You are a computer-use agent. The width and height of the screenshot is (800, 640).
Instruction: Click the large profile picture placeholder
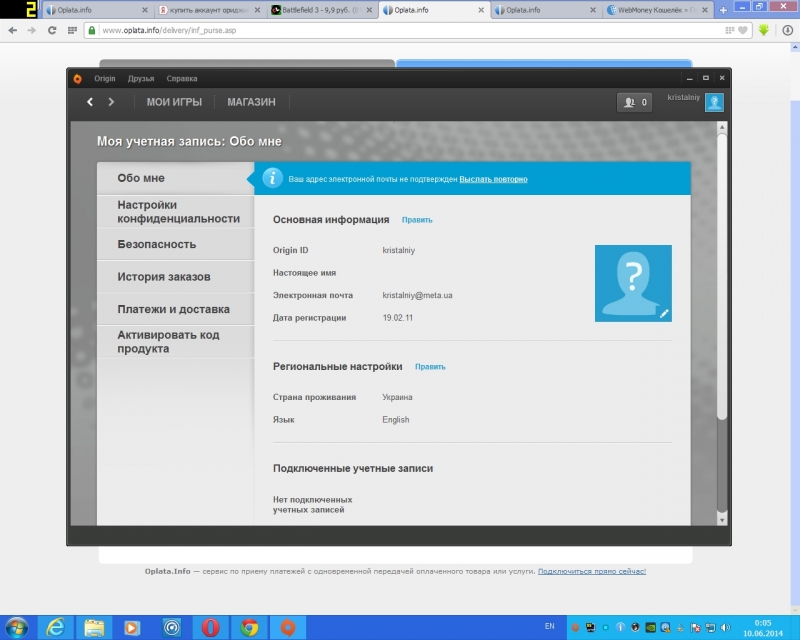[x=633, y=283]
